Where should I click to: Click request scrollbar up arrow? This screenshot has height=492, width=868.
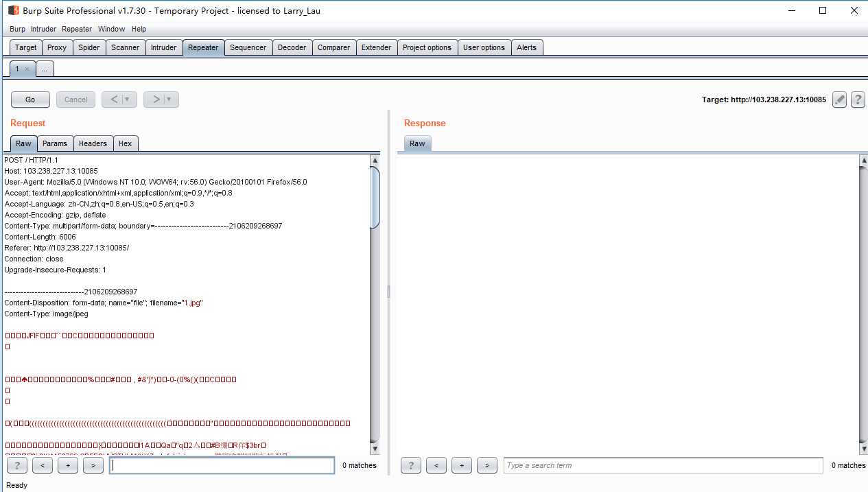point(375,161)
